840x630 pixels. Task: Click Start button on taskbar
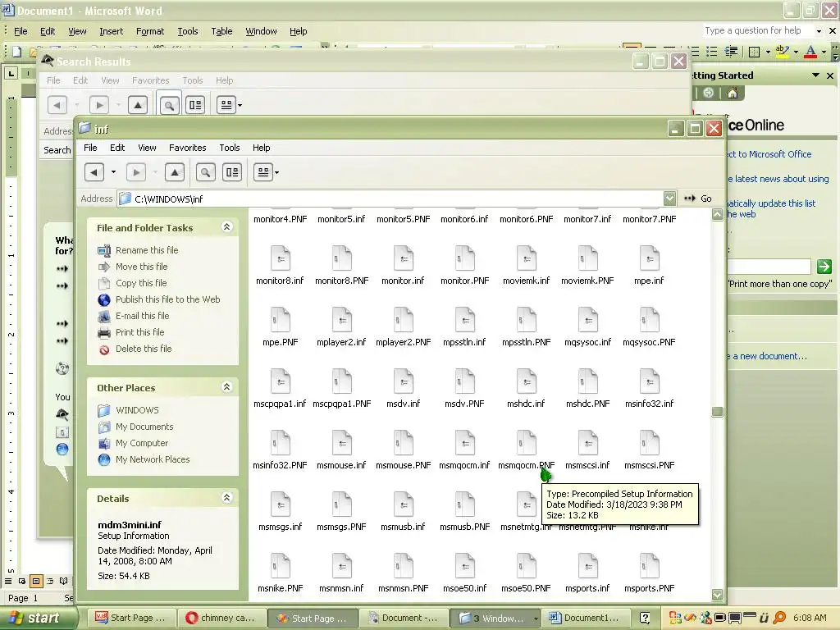pos(38,619)
